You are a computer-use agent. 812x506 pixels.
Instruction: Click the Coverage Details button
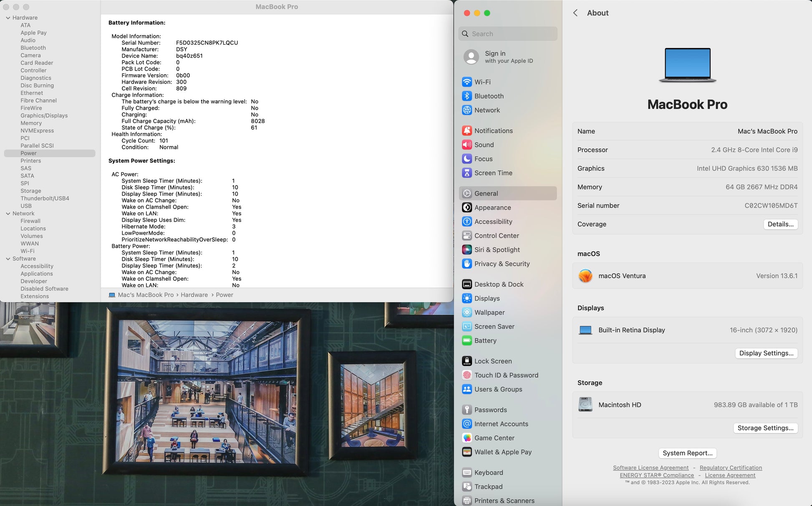(x=780, y=224)
